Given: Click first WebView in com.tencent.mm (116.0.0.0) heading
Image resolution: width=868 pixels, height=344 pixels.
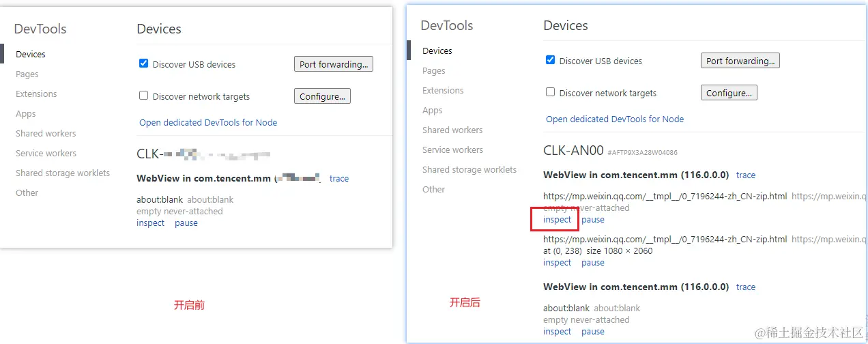Looking at the screenshot, I should [636, 175].
